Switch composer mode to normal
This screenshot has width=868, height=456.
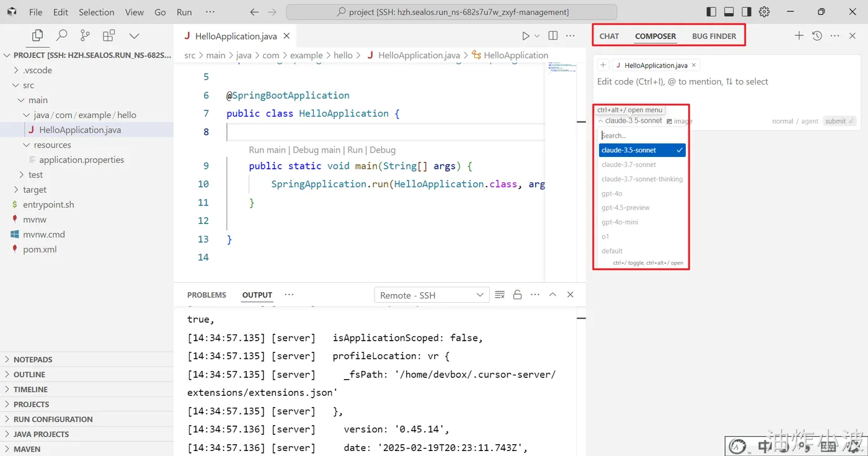[782, 121]
